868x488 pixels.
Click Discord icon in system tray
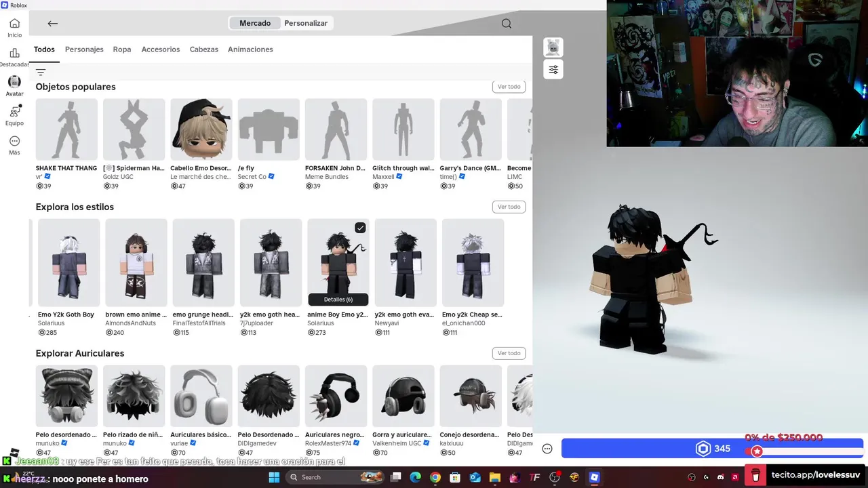point(720,477)
